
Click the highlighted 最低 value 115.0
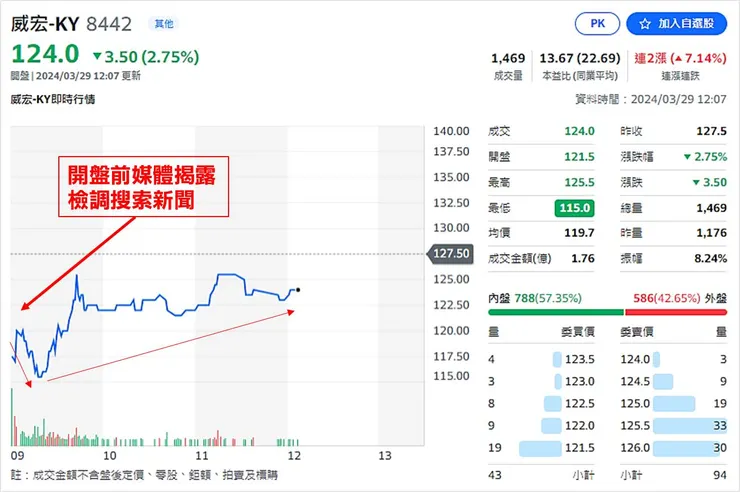(x=574, y=208)
